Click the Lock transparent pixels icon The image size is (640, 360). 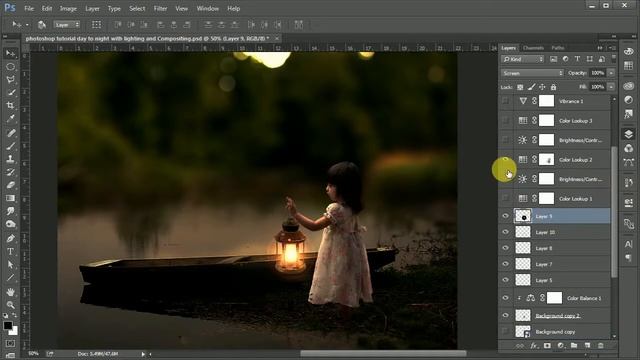click(x=520, y=87)
